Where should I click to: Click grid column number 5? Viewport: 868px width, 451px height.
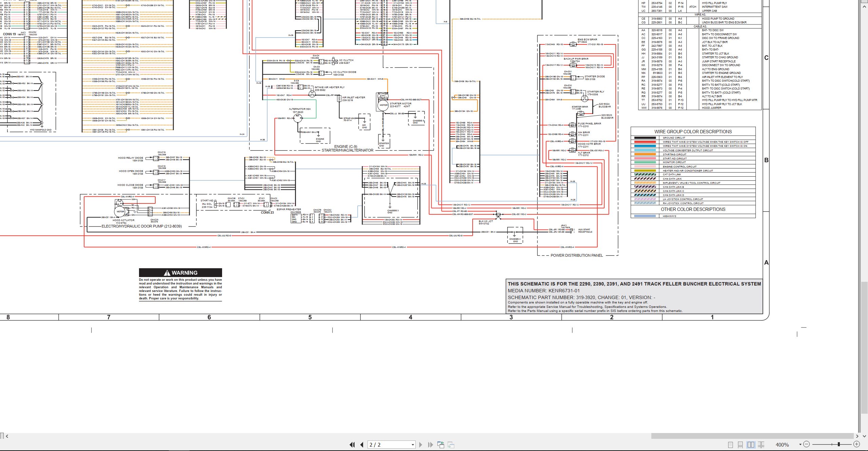point(310,317)
